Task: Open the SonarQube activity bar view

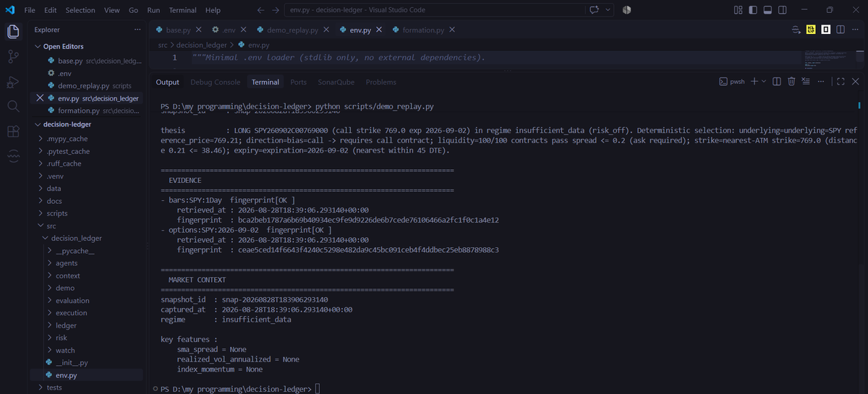Action: click(13, 155)
